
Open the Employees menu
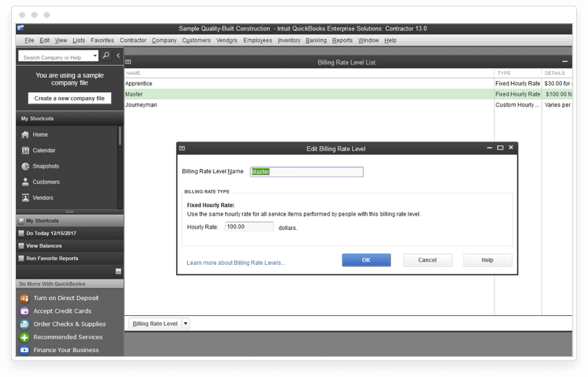[x=258, y=40]
